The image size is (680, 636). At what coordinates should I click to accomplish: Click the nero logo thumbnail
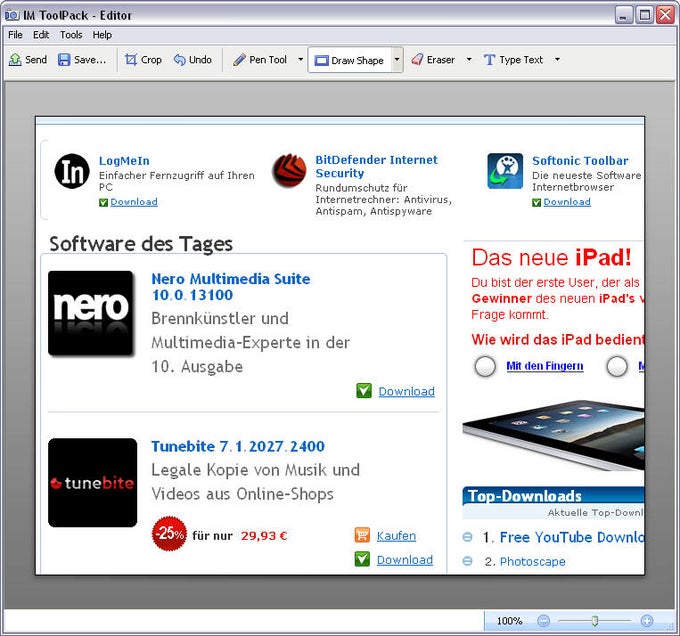tap(91, 313)
